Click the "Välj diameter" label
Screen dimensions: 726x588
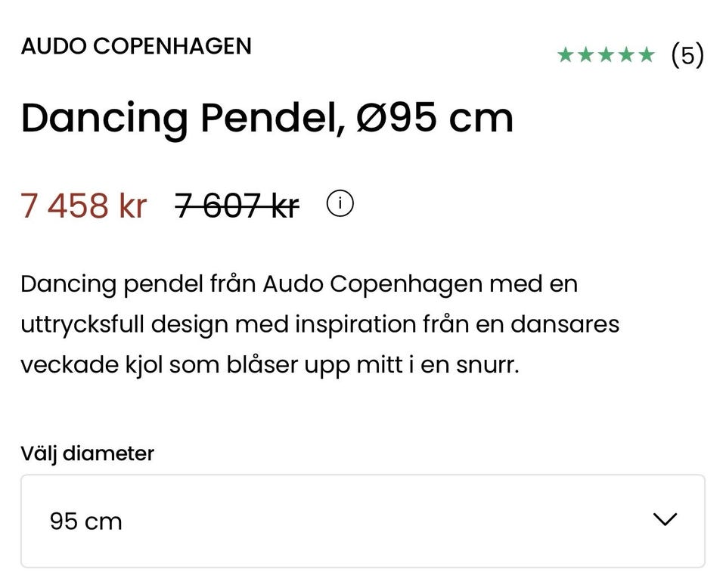pyautogui.click(x=88, y=453)
